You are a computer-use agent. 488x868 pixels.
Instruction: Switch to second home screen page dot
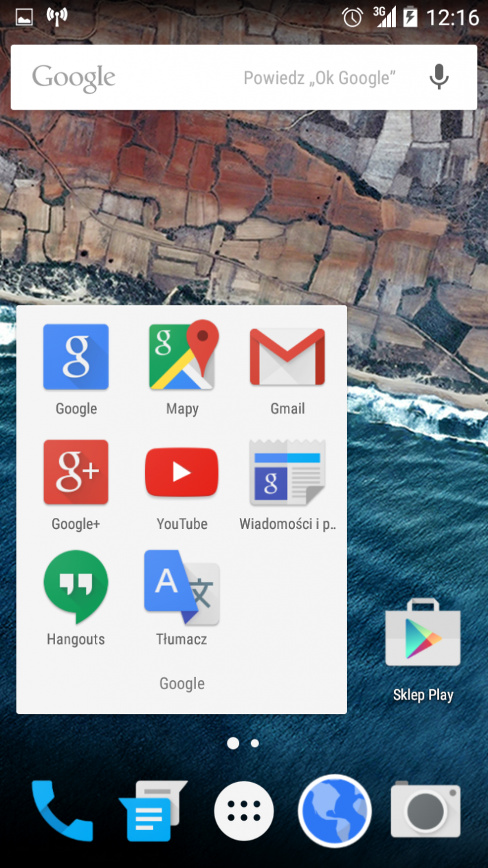255,744
